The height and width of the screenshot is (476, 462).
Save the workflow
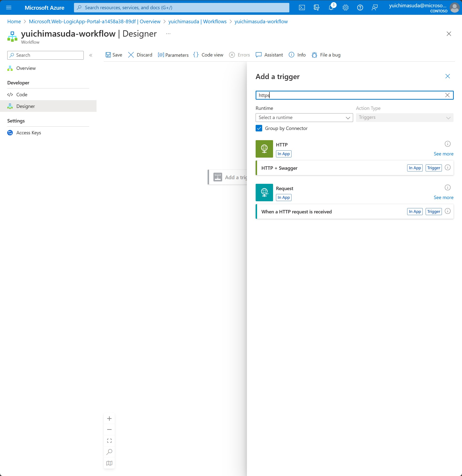point(114,55)
